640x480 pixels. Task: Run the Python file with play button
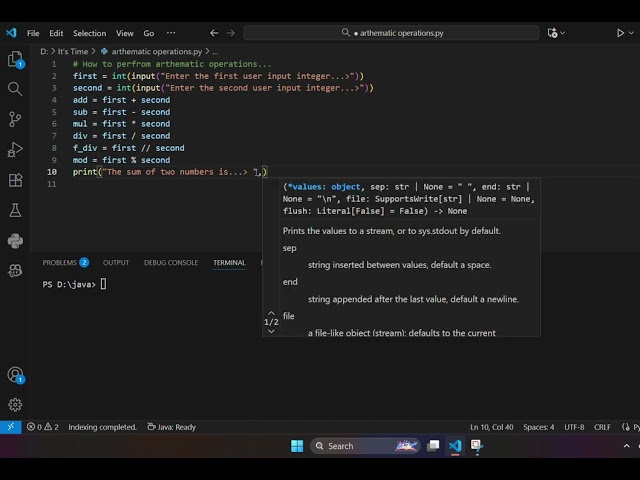point(620,33)
